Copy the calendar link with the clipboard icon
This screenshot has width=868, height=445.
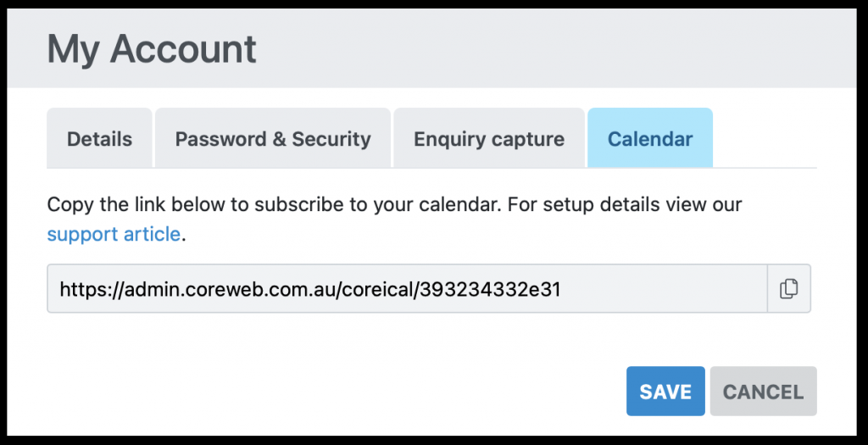[x=788, y=289]
